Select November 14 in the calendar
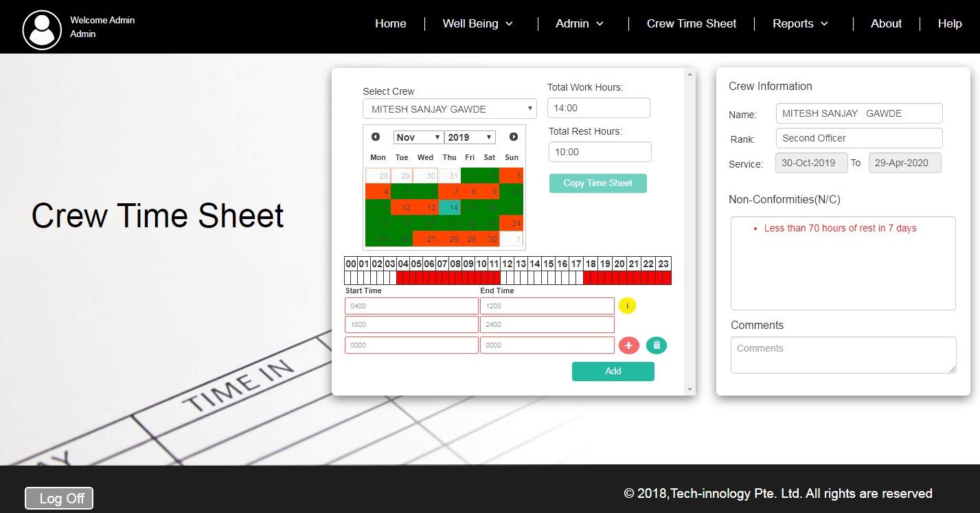 click(x=449, y=207)
